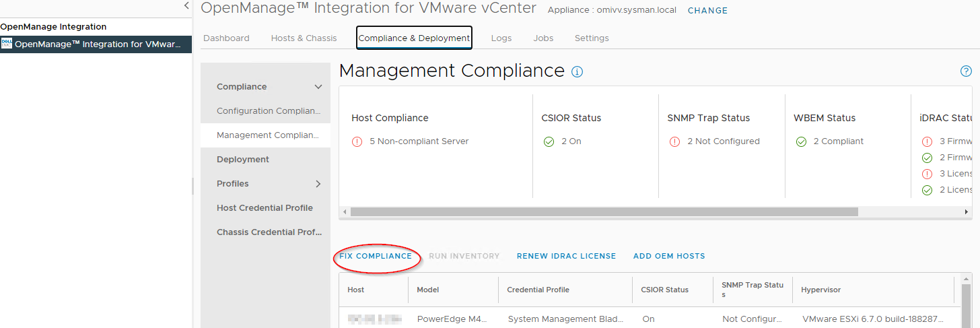Collapse the Compliance section chevron
This screenshot has height=328, width=980.
click(x=318, y=87)
